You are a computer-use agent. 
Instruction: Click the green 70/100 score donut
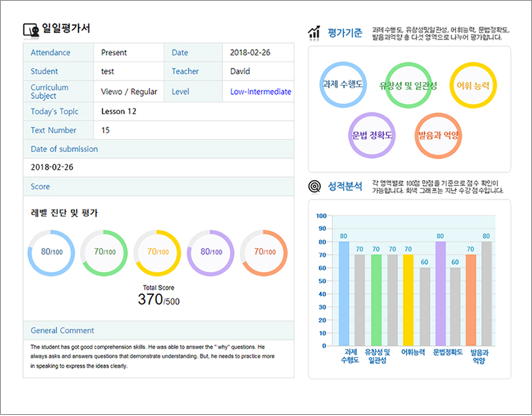point(104,252)
